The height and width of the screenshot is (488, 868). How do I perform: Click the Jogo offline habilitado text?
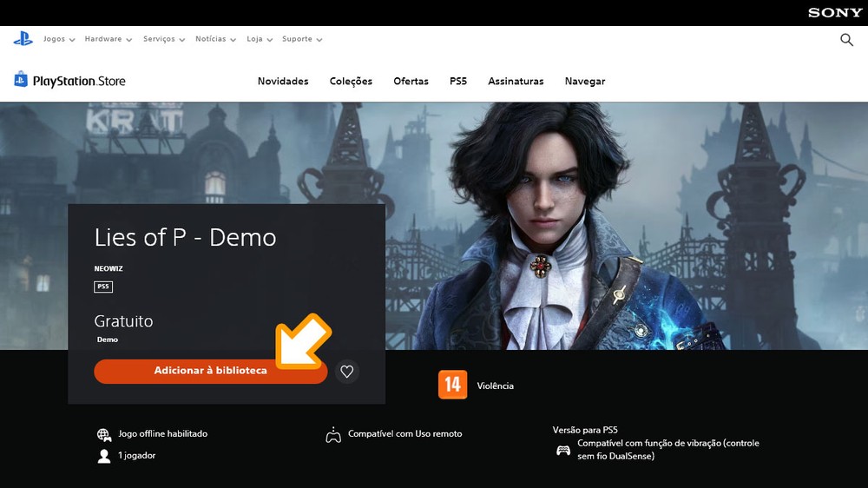point(163,433)
